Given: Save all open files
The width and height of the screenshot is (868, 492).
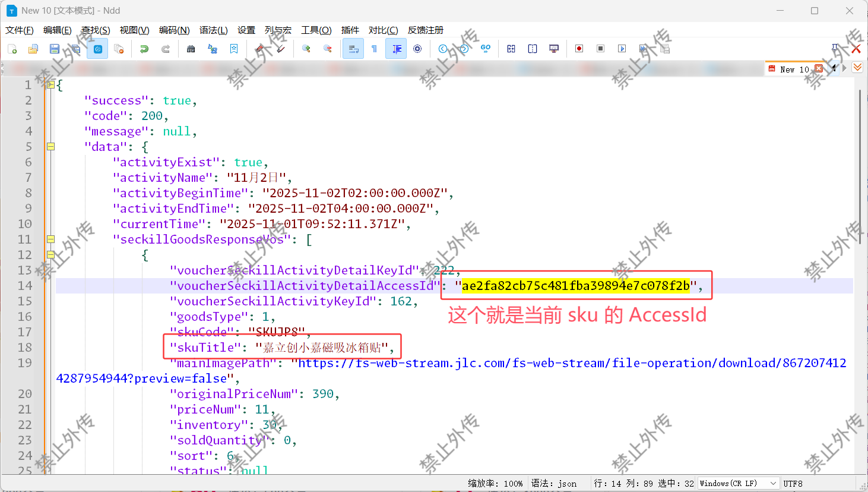Looking at the screenshot, I should click(76, 49).
